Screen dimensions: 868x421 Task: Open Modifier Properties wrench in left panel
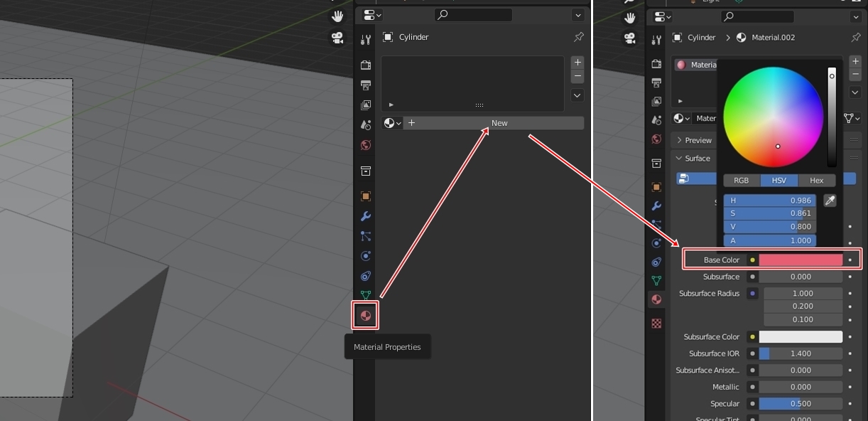tap(366, 216)
